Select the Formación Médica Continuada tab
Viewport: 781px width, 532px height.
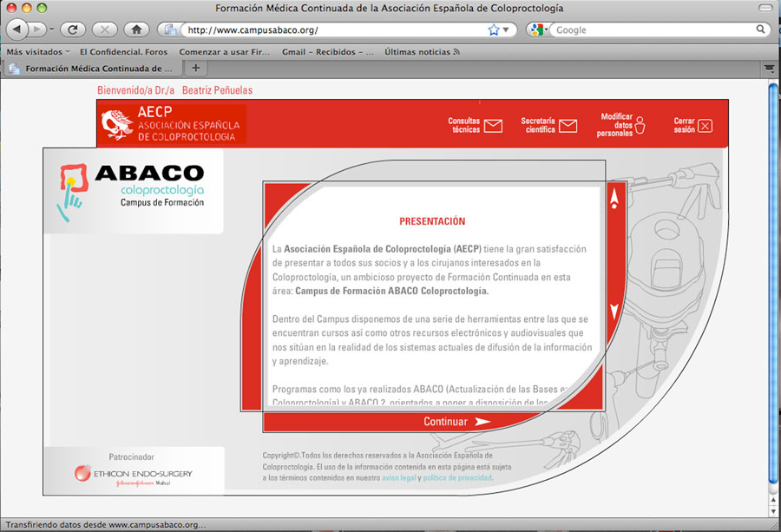[x=93, y=69]
